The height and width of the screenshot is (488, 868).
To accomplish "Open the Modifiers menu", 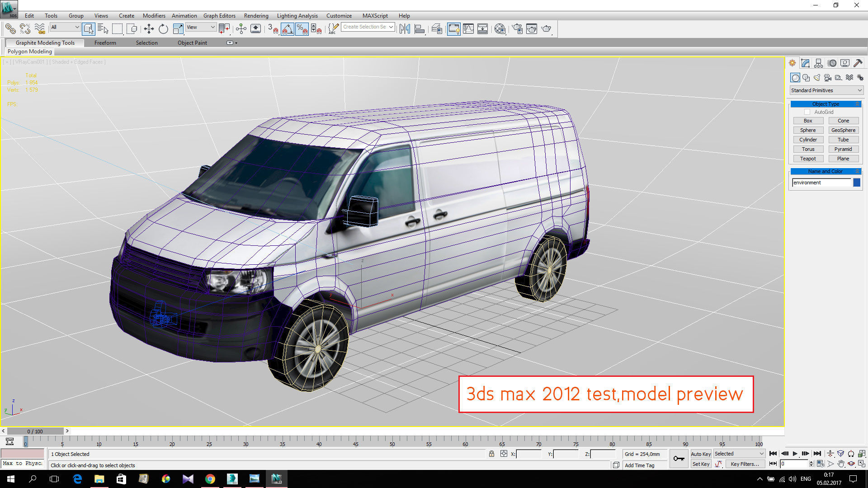I will (x=154, y=15).
